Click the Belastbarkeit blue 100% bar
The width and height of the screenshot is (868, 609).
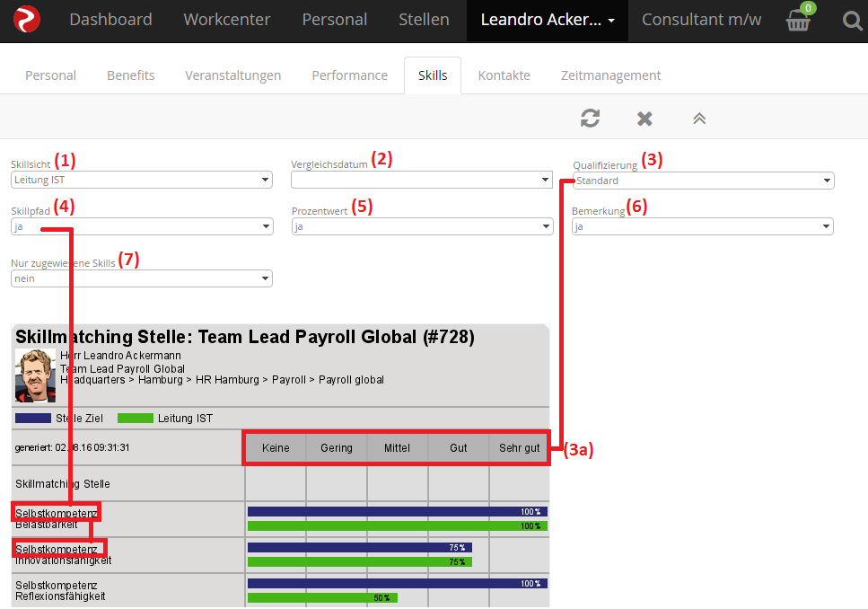(398, 511)
